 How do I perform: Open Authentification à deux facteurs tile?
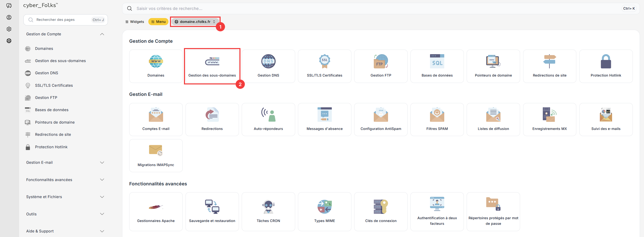[437, 212]
